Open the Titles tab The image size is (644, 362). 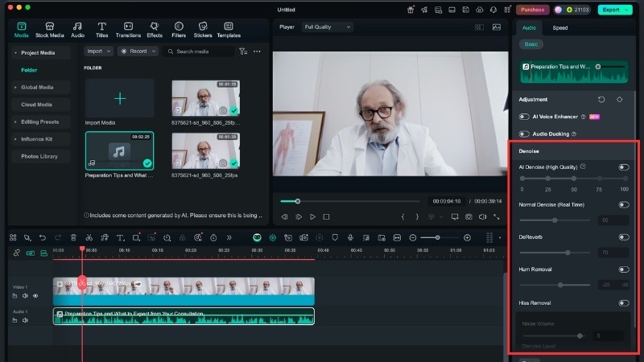pyautogui.click(x=102, y=30)
